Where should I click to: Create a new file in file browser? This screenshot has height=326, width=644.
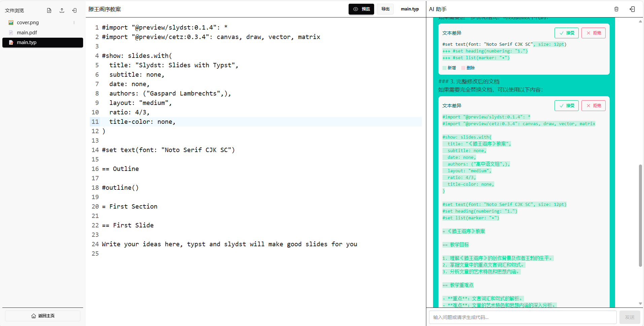pyautogui.click(x=49, y=10)
